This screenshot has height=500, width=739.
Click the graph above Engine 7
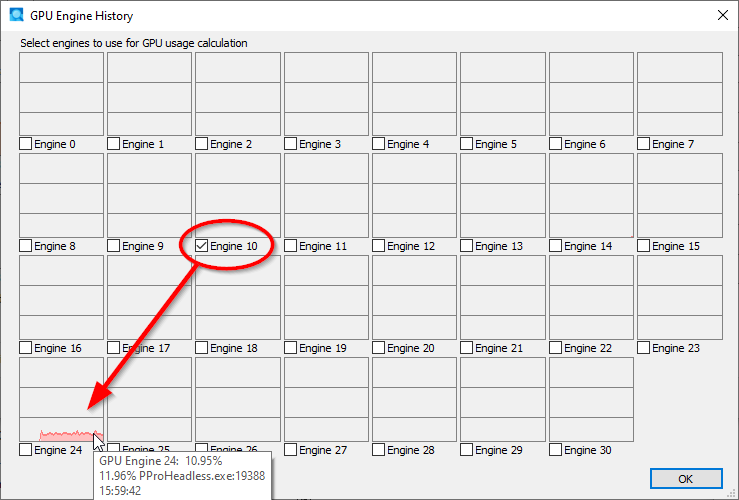(x=680, y=94)
